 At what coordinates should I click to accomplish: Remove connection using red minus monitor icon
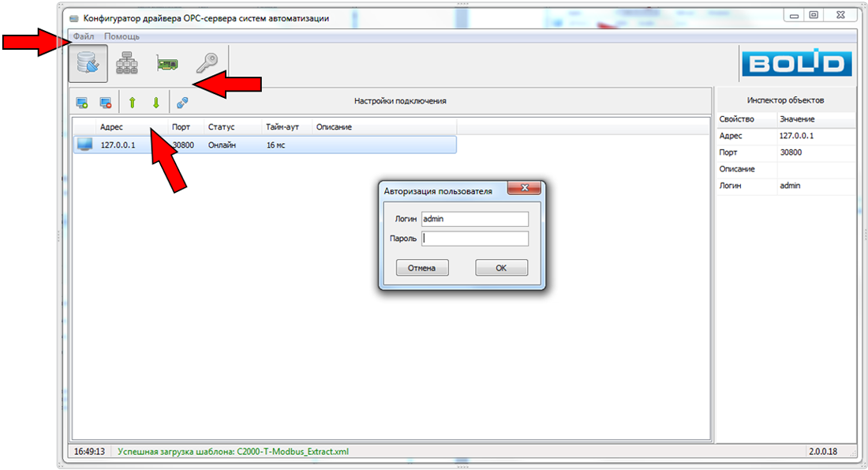105,102
